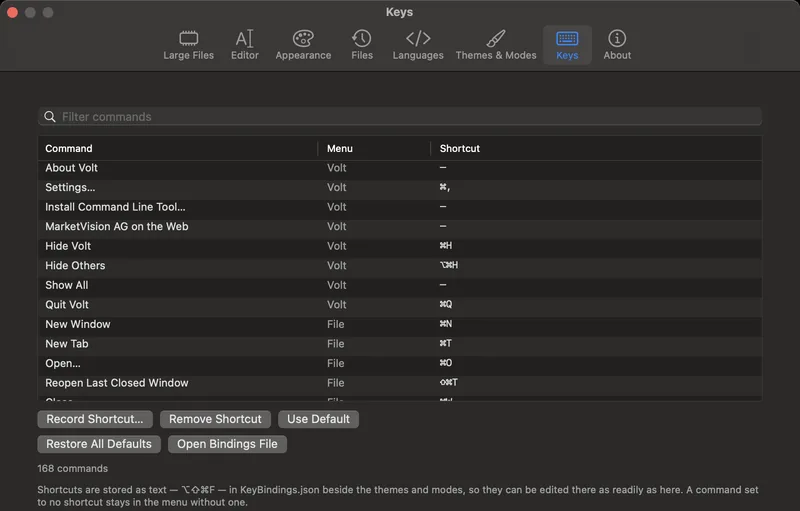Screen dimensions: 800x511
Task: Click the File menu cell for New Window
Action: click(x=336, y=324)
